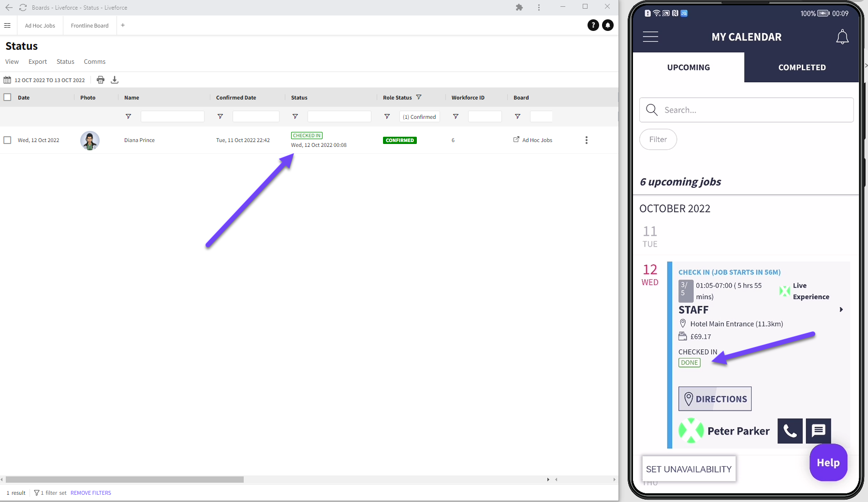Screen dimensions: 868x502
Task: Select Diana Prince row checkbox
Action: pos(7,140)
